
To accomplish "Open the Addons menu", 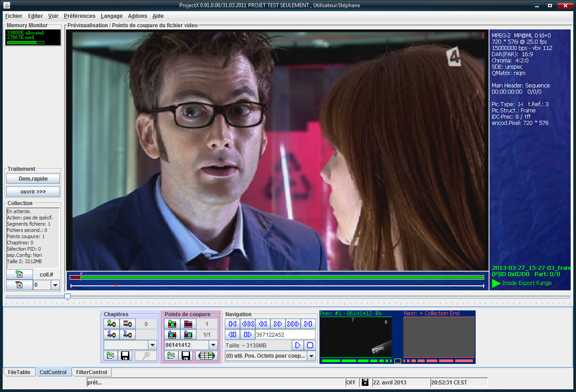I will pos(137,16).
